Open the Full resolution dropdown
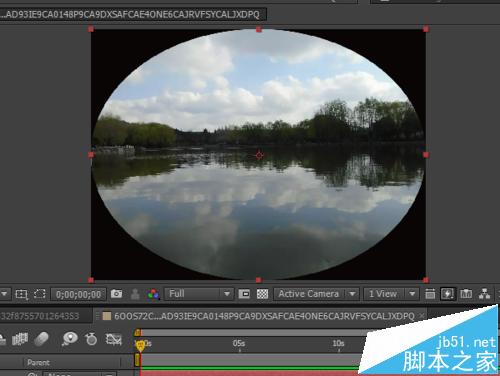500x376 pixels. click(198, 294)
